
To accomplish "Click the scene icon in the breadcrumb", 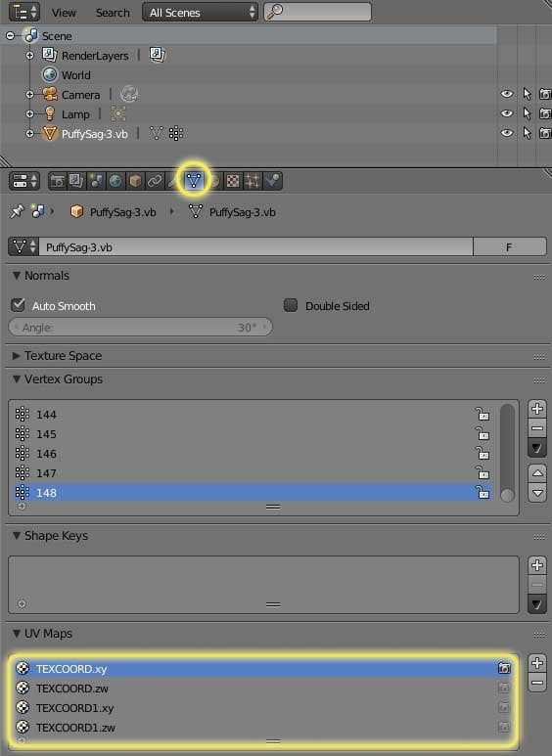I will pyautogui.click(x=38, y=211).
